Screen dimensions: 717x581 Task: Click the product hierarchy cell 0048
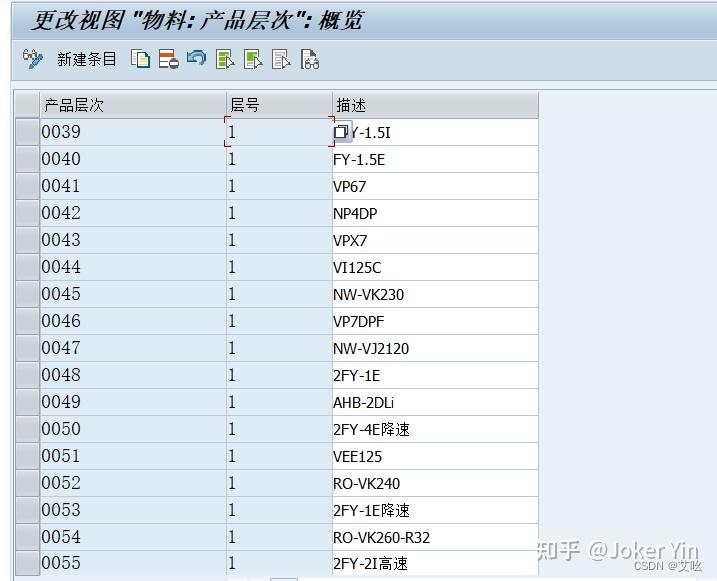click(x=133, y=375)
